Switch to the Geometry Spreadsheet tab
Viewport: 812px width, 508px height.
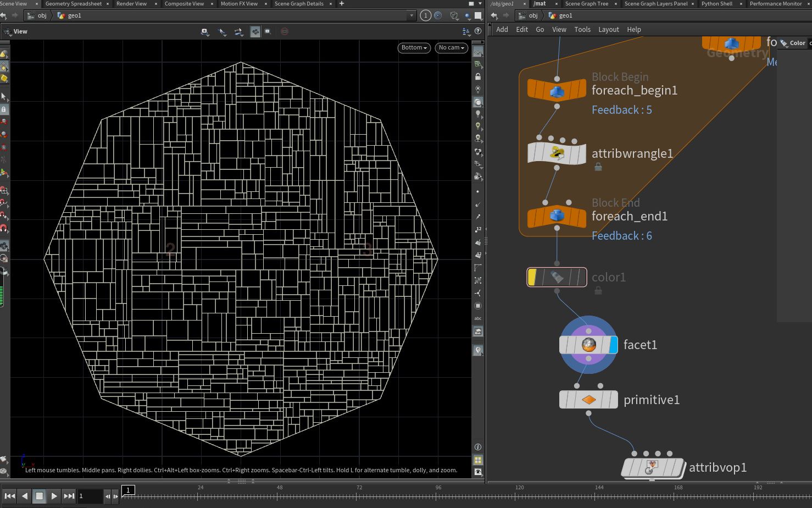[x=73, y=4]
